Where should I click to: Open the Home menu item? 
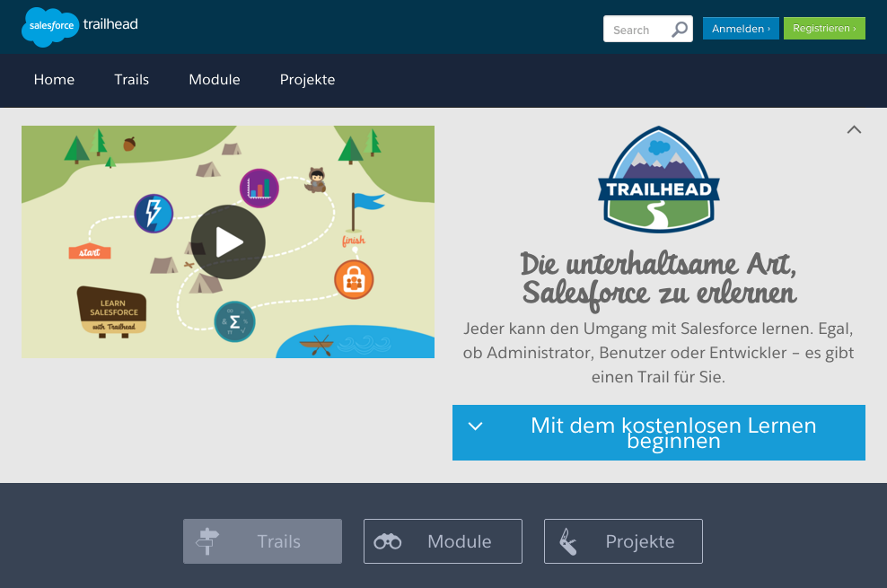click(54, 80)
